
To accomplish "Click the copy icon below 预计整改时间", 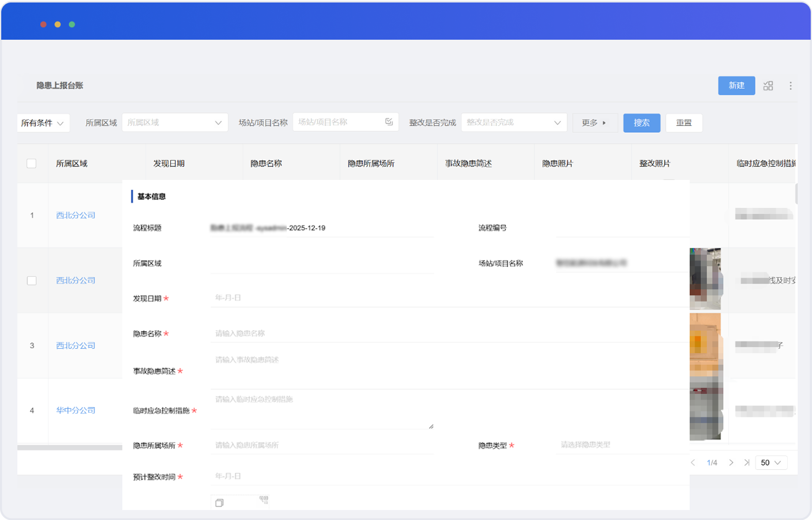I will point(219,503).
